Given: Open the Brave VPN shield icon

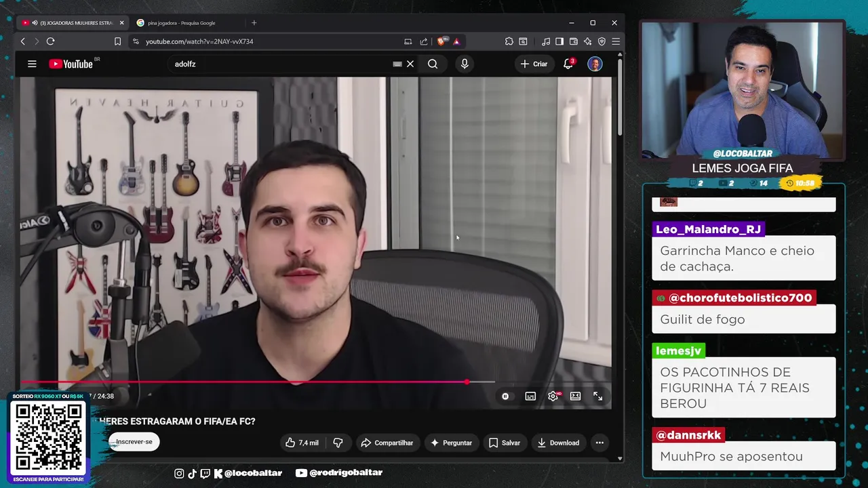Looking at the screenshot, I should click(601, 41).
